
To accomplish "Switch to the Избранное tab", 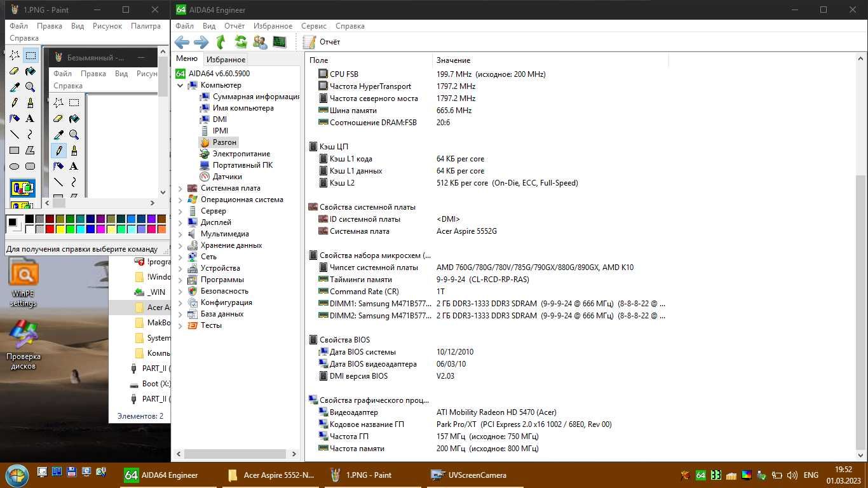I will (226, 59).
